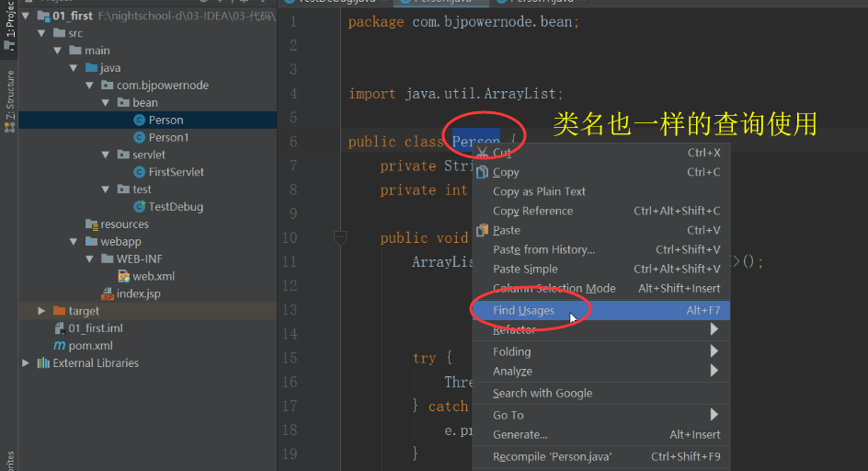Click the package declaration on line 1
Image resolution: width=868 pixels, height=471 pixels.
pyautogui.click(x=463, y=22)
